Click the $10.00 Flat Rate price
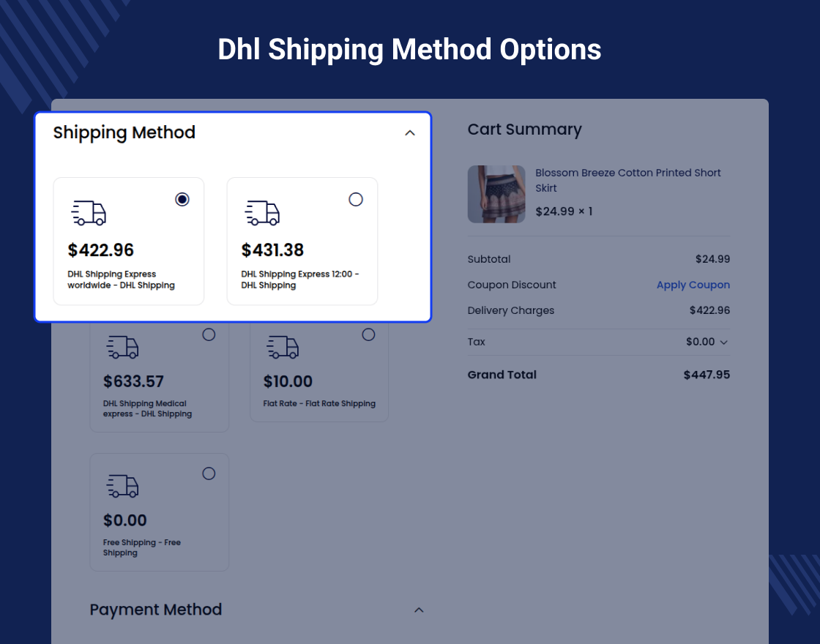 pyautogui.click(x=288, y=381)
